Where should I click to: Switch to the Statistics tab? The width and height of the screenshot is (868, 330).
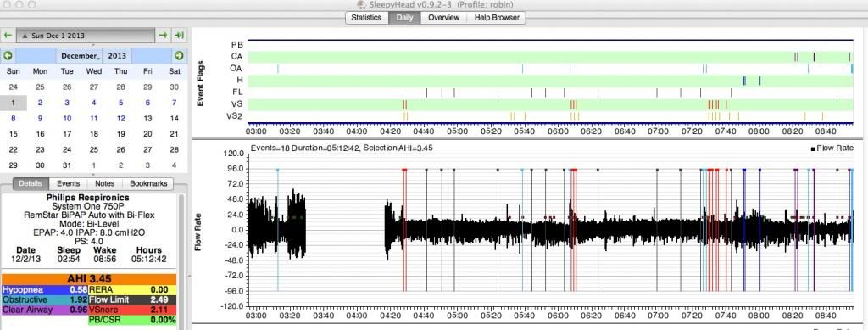coord(366,18)
